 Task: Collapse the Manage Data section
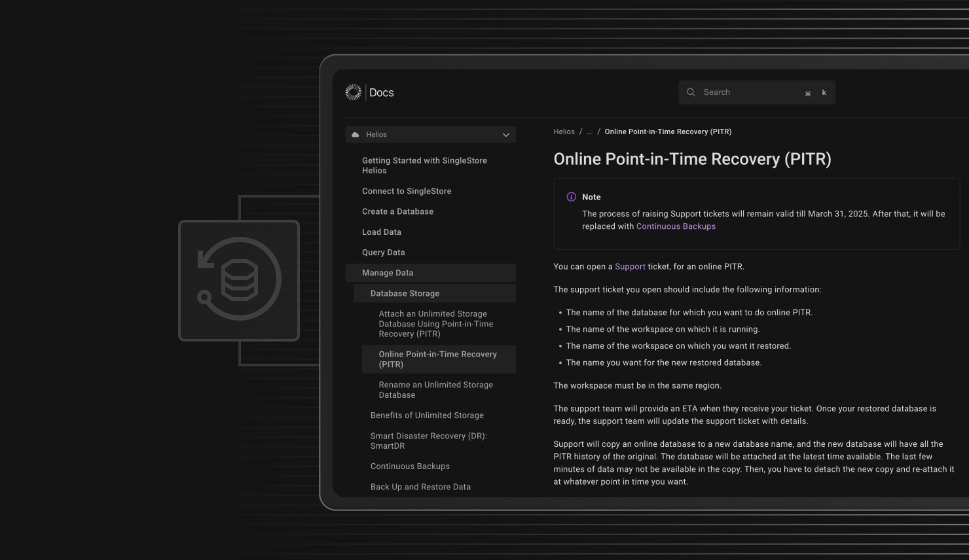[x=431, y=273]
